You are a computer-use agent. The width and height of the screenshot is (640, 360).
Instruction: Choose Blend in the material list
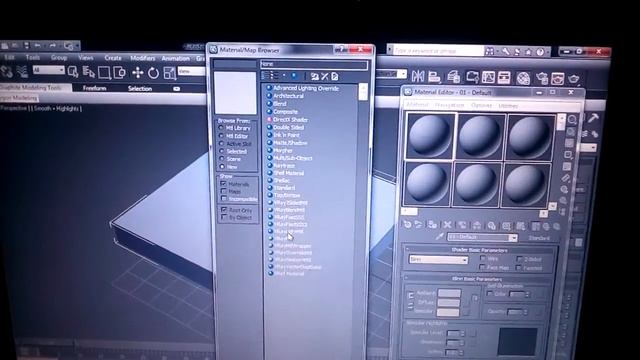[280, 104]
